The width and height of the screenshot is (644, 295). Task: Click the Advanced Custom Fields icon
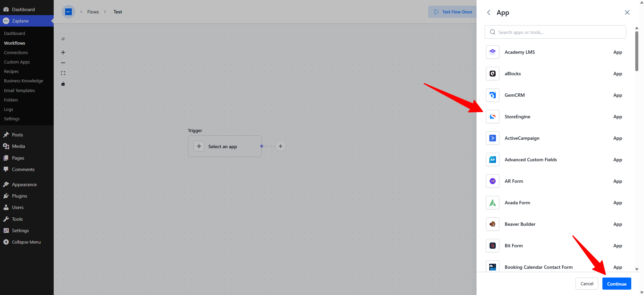click(492, 160)
